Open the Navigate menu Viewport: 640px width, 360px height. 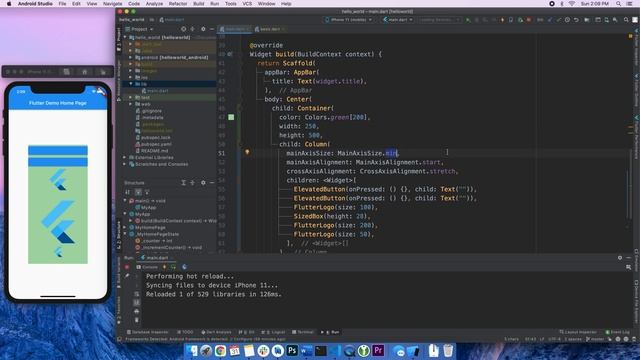(x=112, y=4)
